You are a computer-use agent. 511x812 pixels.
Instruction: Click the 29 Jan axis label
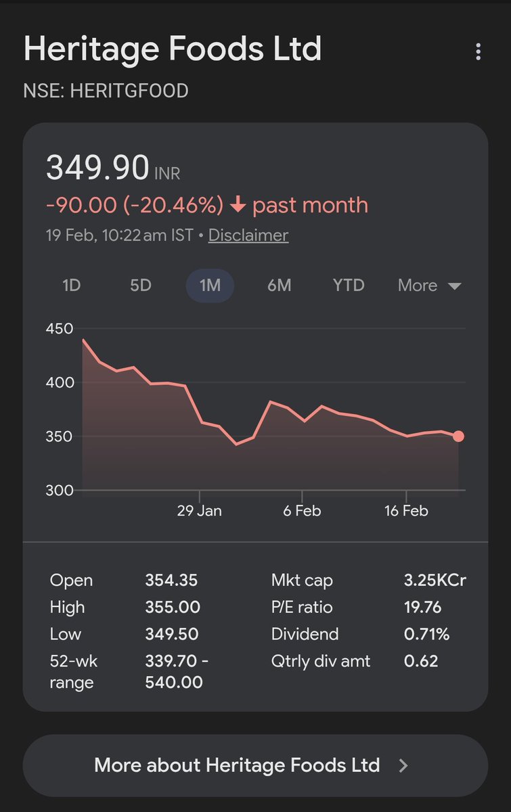(200, 511)
